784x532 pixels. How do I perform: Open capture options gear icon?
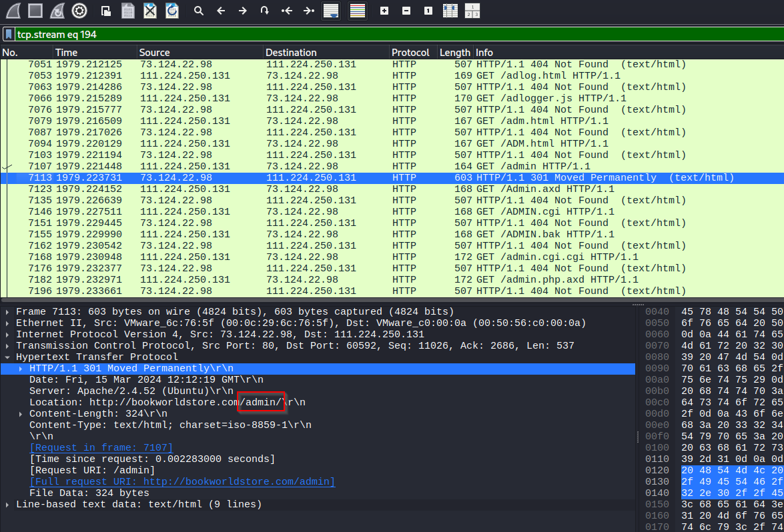(x=79, y=11)
